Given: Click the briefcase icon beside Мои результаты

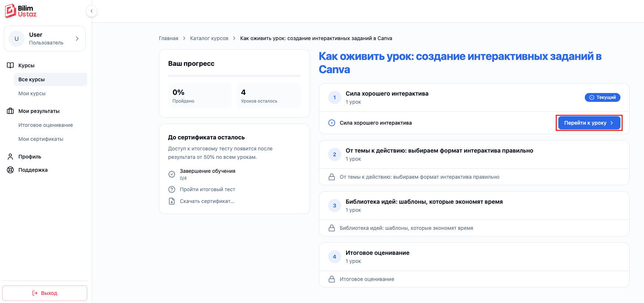Looking at the screenshot, I should point(10,111).
